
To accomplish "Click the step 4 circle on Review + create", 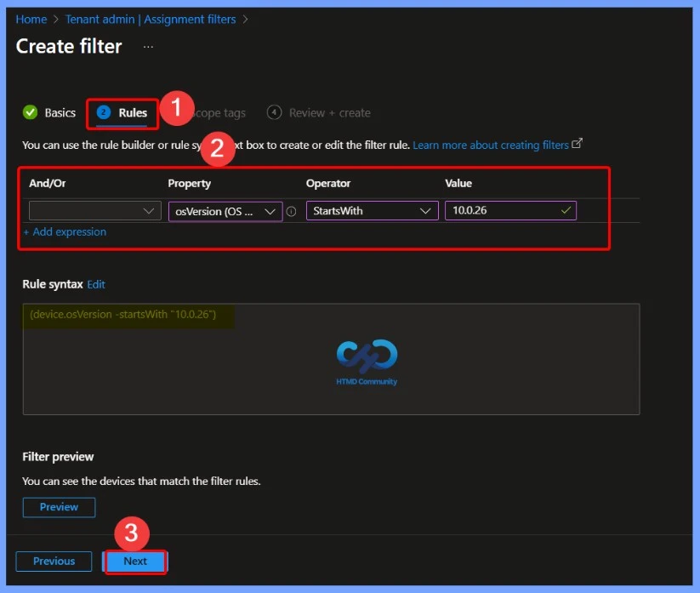I will (x=274, y=111).
